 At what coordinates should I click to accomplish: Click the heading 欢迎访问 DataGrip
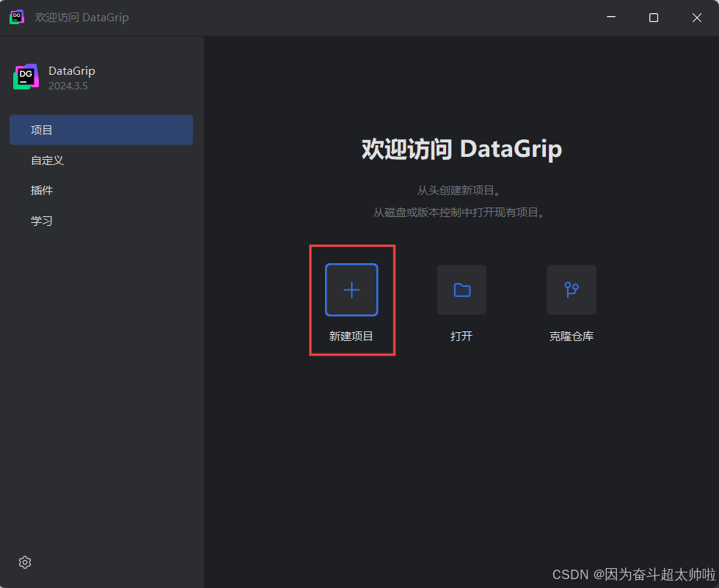click(461, 149)
